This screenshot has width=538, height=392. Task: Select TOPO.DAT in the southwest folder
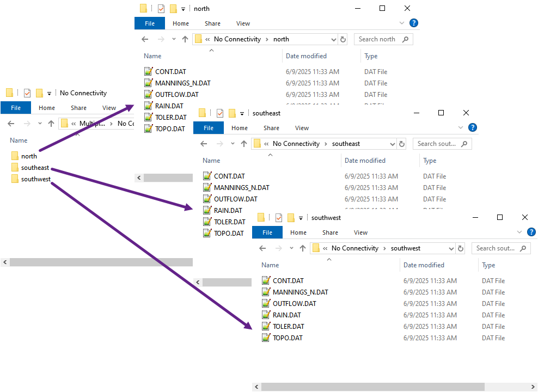point(288,338)
